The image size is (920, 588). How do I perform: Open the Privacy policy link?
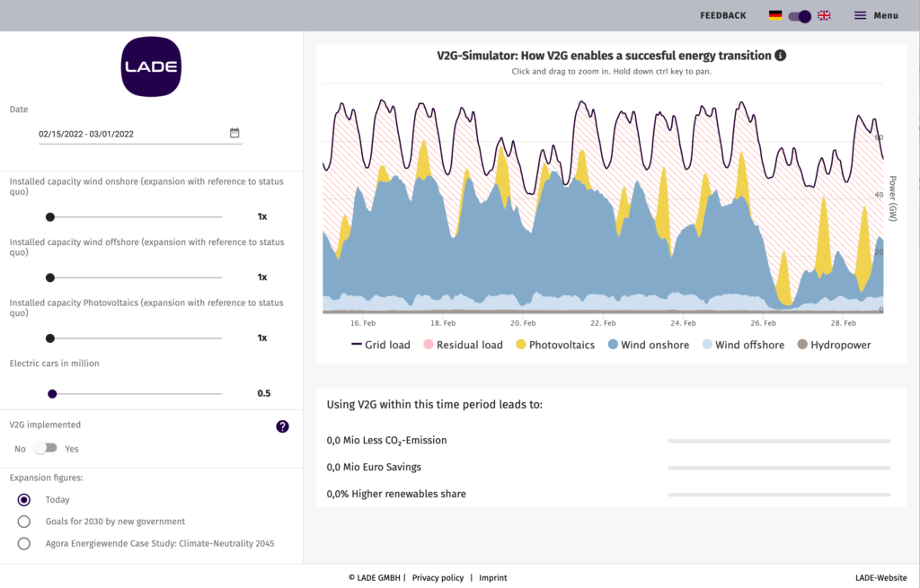(438, 578)
